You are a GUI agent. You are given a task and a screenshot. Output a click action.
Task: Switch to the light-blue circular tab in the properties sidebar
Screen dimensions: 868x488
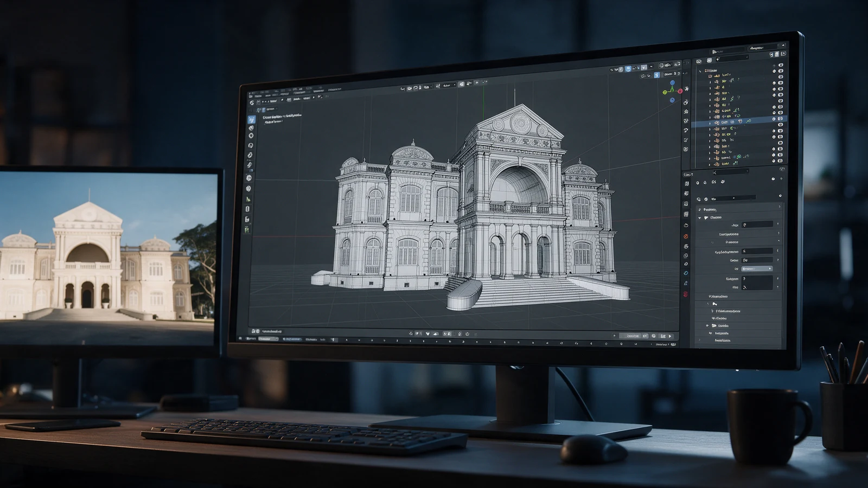(686, 273)
